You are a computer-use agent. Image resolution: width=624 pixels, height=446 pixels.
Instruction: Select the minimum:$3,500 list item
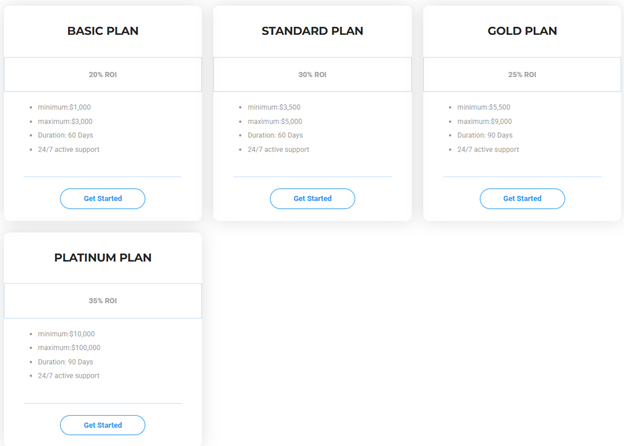click(x=274, y=107)
